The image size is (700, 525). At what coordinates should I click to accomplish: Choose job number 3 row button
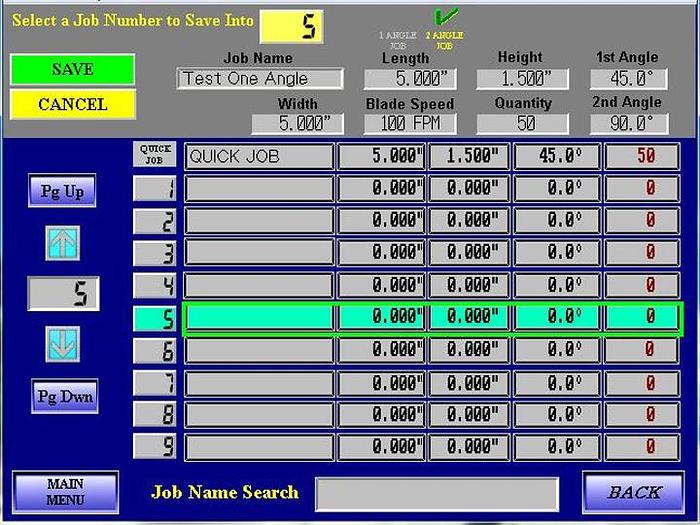click(x=155, y=253)
